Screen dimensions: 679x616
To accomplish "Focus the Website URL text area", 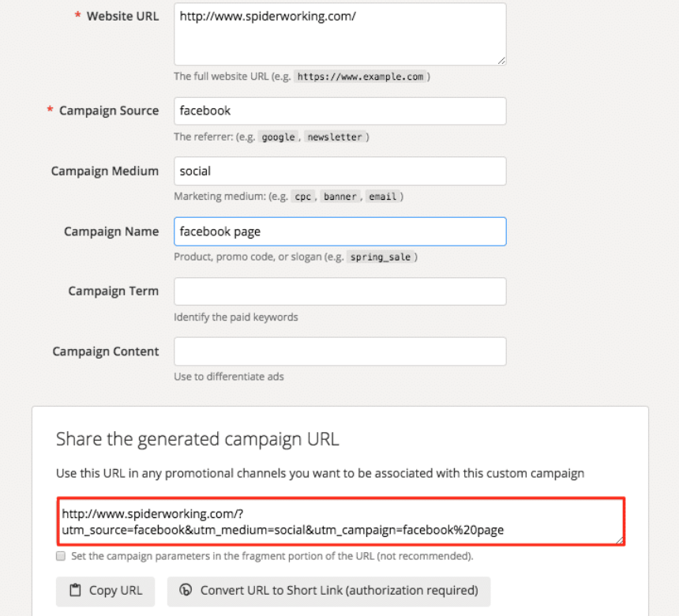I will (x=339, y=34).
